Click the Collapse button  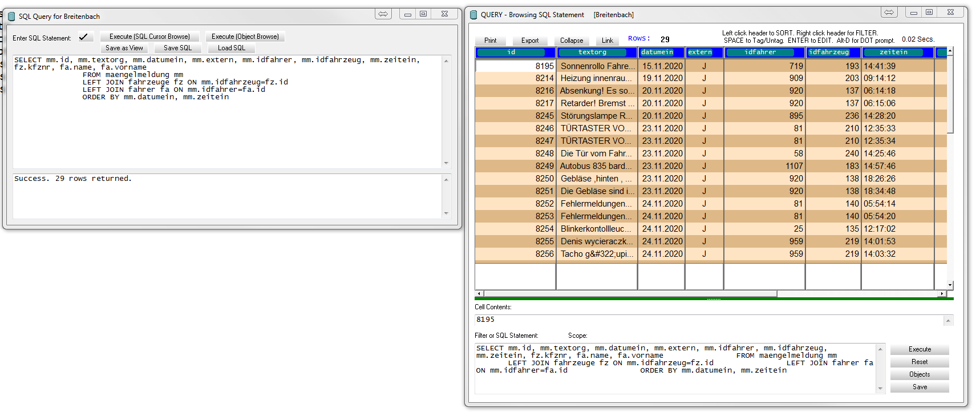tap(571, 41)
